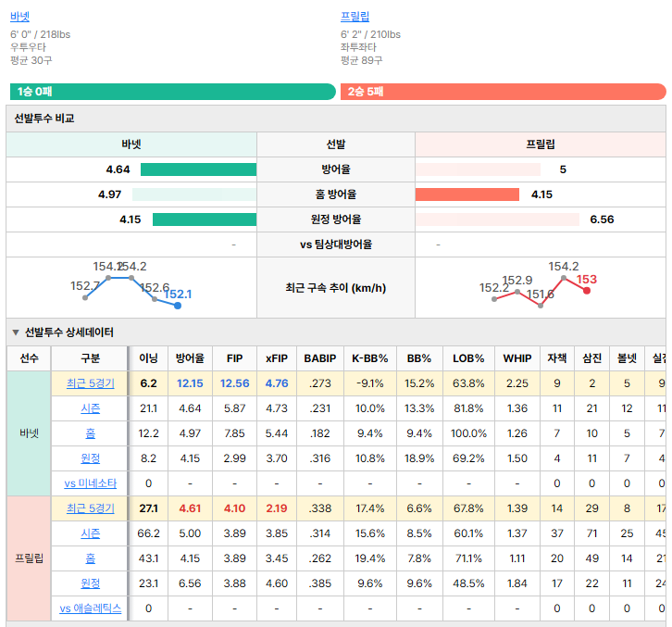The width and height of the screenshot is (672, 627).
Task: Collapse the 선발투수 상세데이터 section
Action: click(x=16, y=332)
